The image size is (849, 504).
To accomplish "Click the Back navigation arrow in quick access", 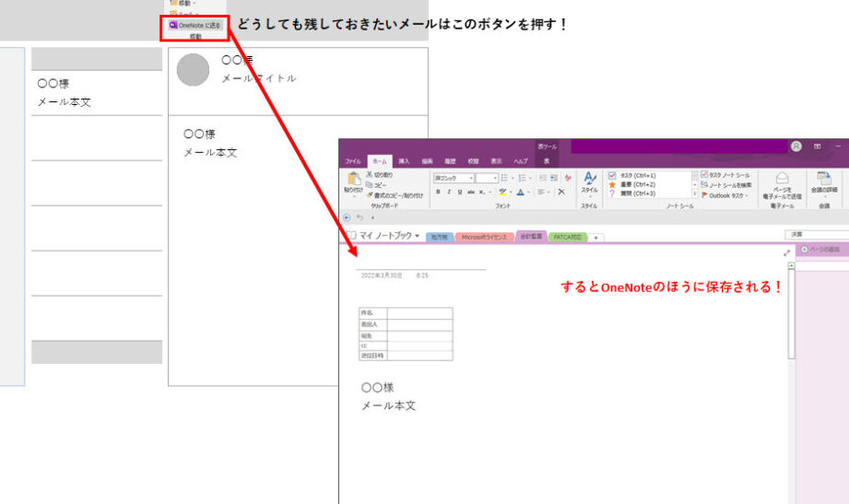I will pos(348,217).
